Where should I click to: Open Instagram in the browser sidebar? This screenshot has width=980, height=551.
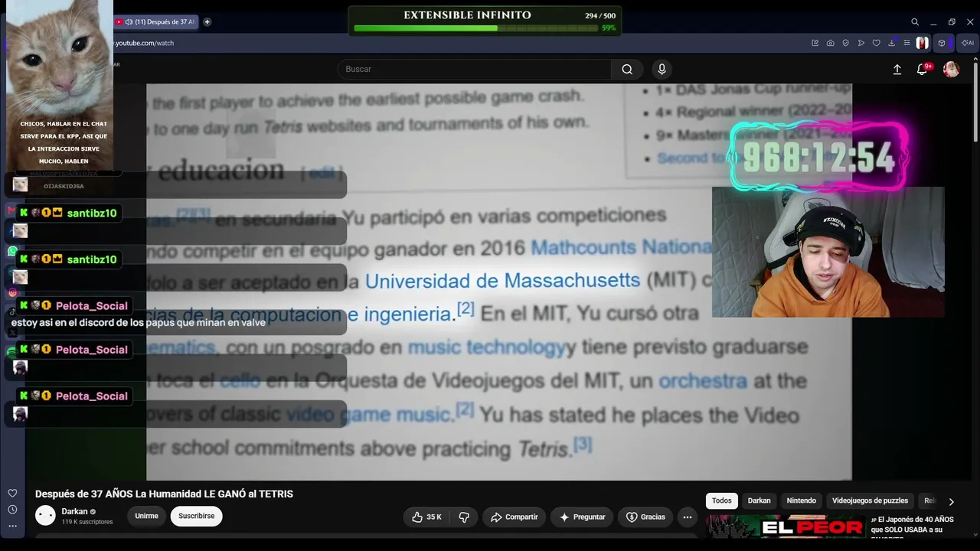(12, 292)
